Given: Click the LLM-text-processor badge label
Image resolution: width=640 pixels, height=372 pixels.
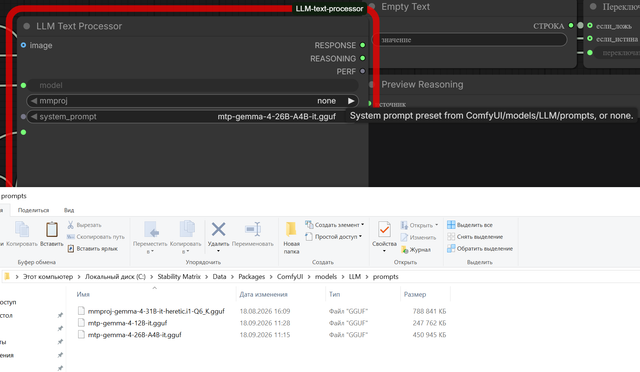Looking at the screenshot, I should [x=329, y=9].
